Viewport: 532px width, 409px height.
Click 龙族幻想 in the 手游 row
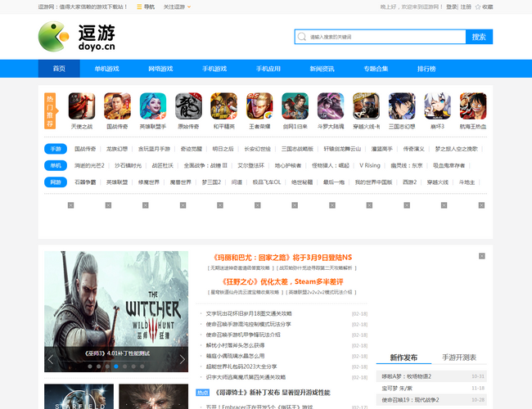click(117, 149)
